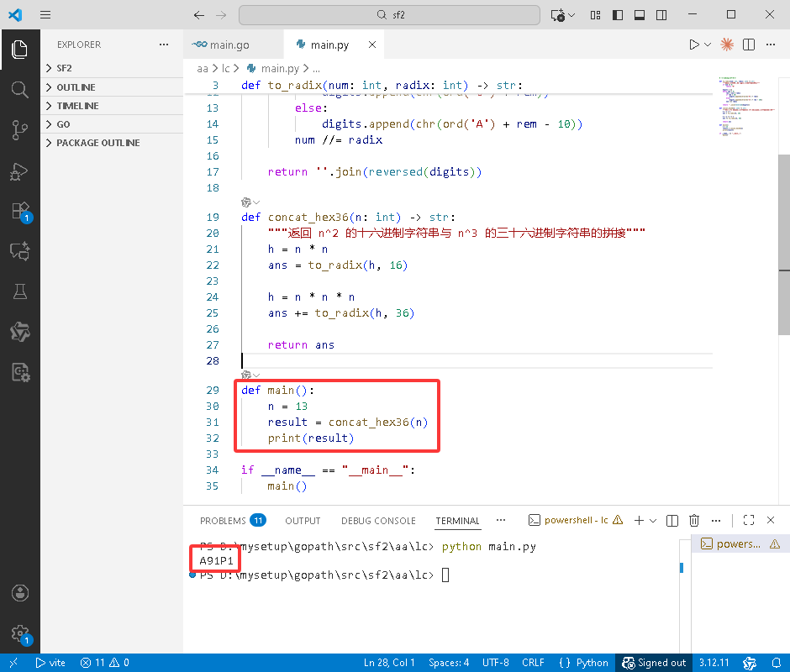This screenshot has height=672, width=790.
Task: Toggle the bottom panel visibility
Action: [x=640, y=15]
